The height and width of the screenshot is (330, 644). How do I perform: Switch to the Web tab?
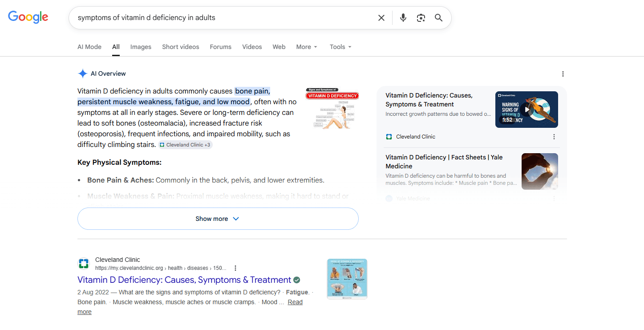(279, 47)
